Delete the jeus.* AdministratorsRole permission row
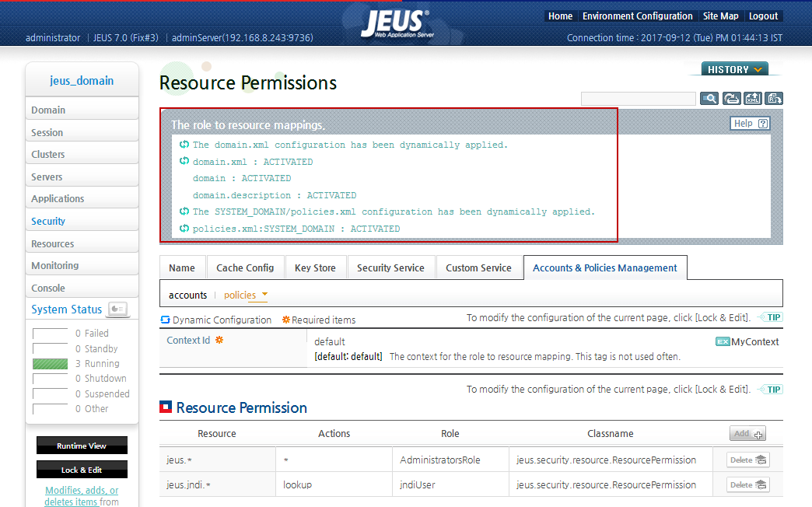This screenshot has width=812, height=507. tap(747, 460)
